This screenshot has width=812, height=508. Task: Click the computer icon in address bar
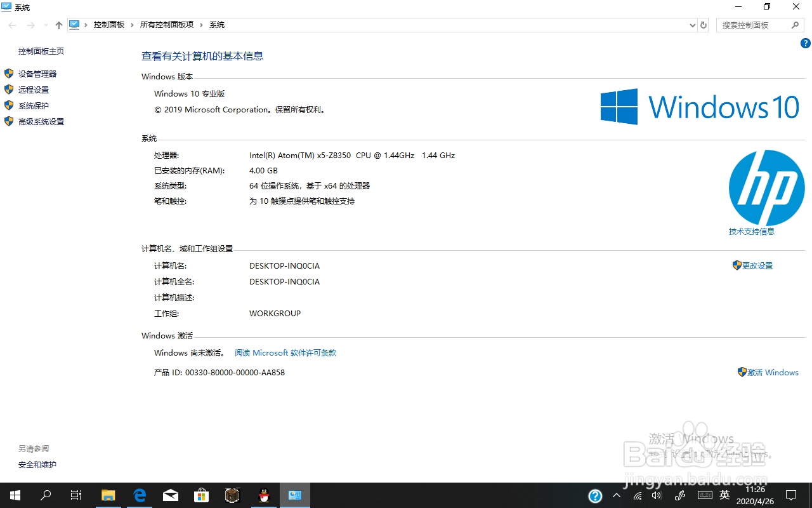click(x=74, y=25)
